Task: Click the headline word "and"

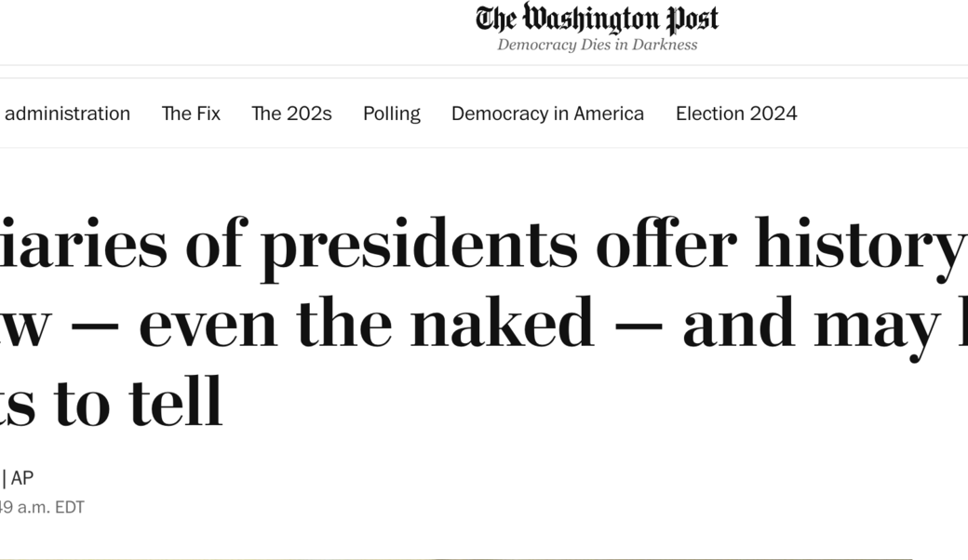Action: (738, 323)
